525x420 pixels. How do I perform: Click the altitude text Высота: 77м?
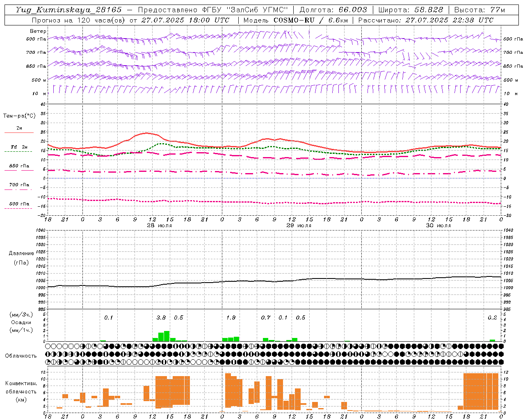pos(479,10)
